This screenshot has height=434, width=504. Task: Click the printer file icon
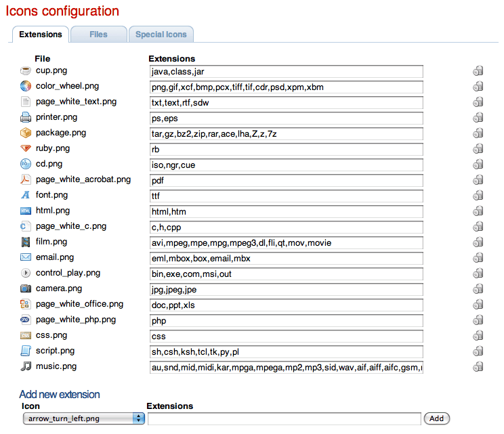26,117
